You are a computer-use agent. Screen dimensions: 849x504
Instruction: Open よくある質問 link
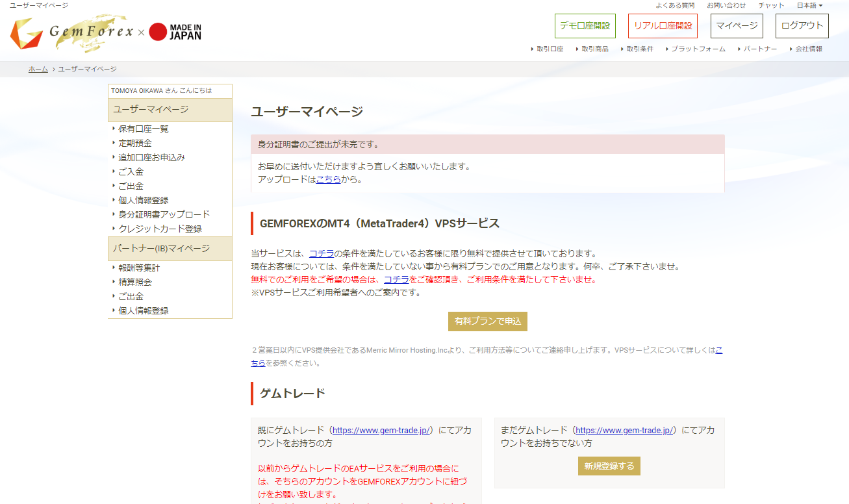click(x=675, y=5)
